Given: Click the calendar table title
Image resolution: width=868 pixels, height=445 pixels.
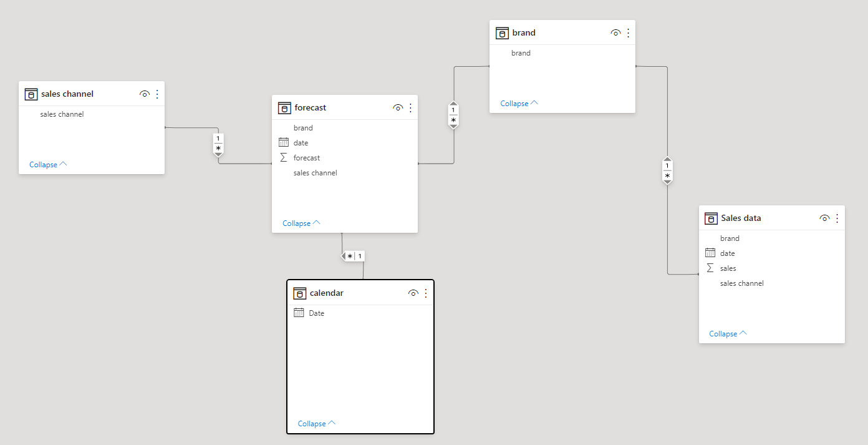Looking at the screenshot, I should (x=327, y=293).
